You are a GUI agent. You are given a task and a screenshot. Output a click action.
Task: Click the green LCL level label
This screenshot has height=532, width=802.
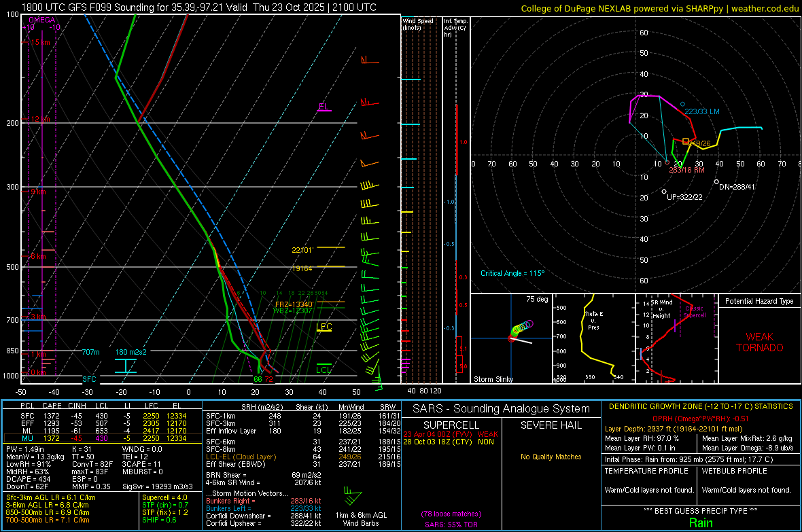[324, 370]
